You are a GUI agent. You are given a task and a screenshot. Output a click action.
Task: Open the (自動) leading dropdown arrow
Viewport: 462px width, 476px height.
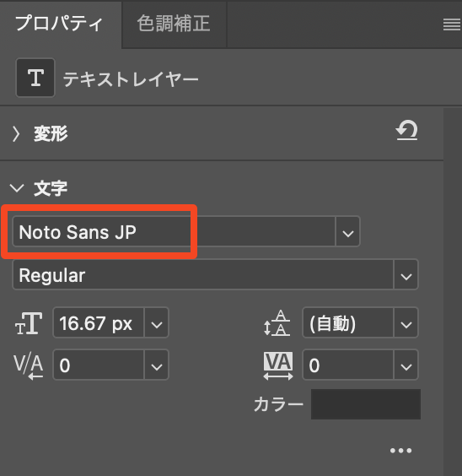(406, 322)
